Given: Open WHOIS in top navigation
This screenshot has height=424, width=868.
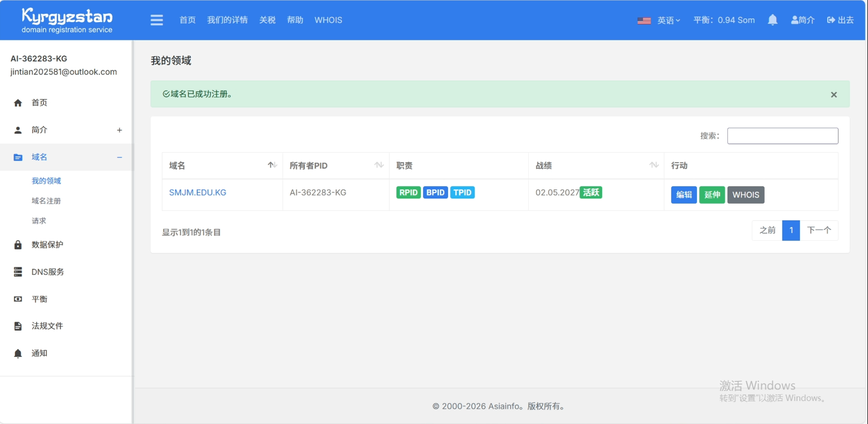Looking at the screenshot, I should tap(328, 20).
